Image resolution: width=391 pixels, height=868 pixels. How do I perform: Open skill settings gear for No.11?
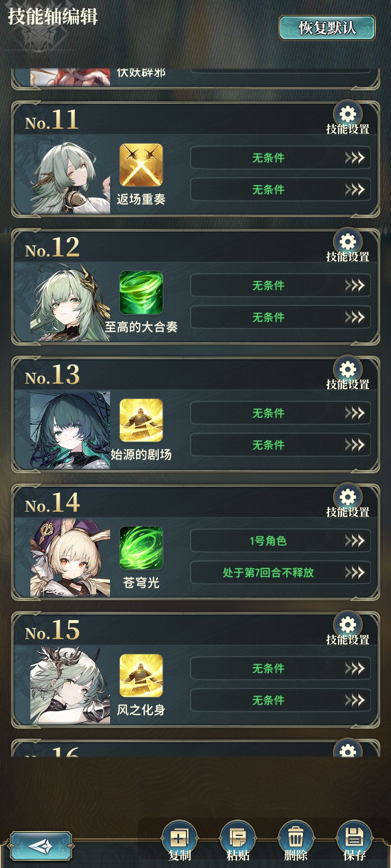coord(348,115)
